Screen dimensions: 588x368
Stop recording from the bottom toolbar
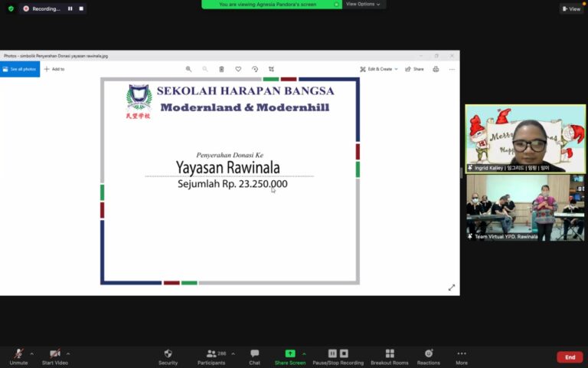(344, 353)
